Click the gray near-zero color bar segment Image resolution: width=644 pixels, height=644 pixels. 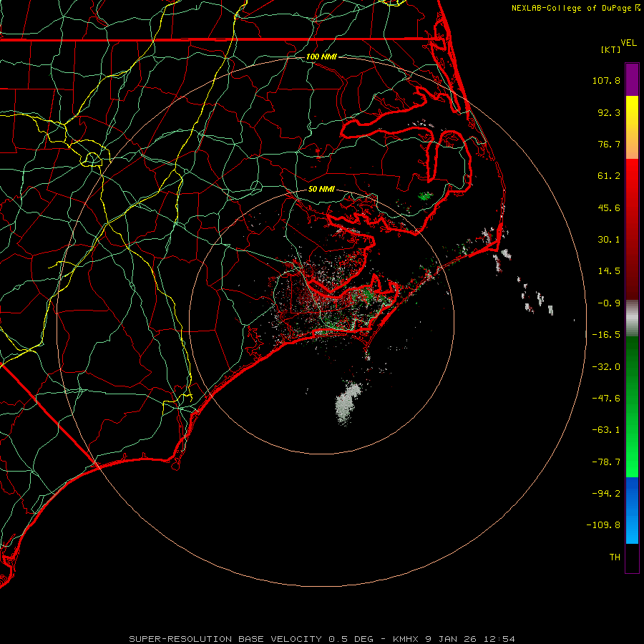pyautogui.click(x=632, y=318)
